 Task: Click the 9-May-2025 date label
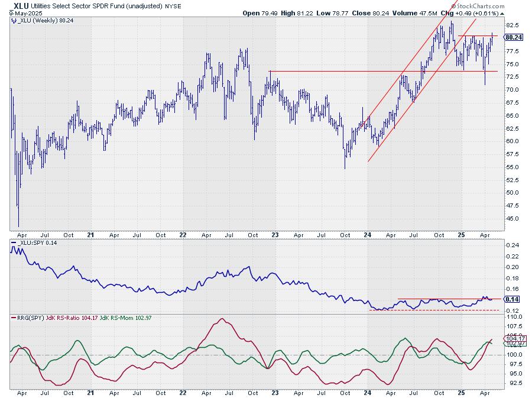click(19, 12)
